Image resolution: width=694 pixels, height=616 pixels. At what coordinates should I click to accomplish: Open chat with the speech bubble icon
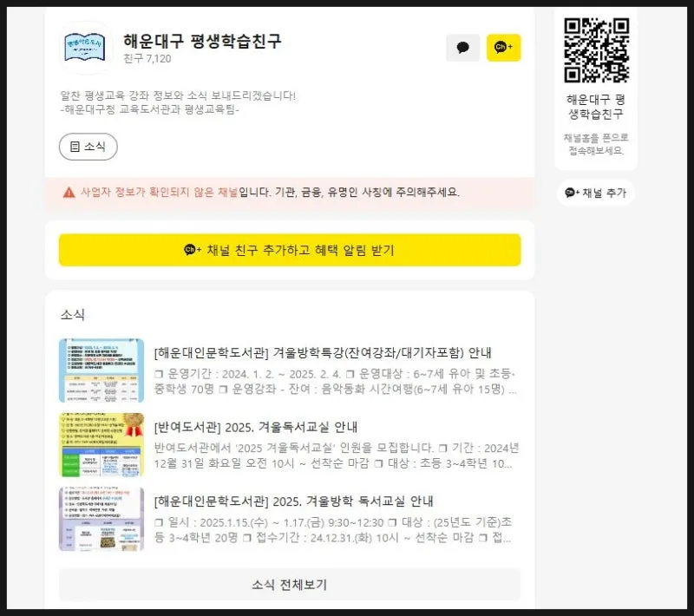[x=462, y=48]
